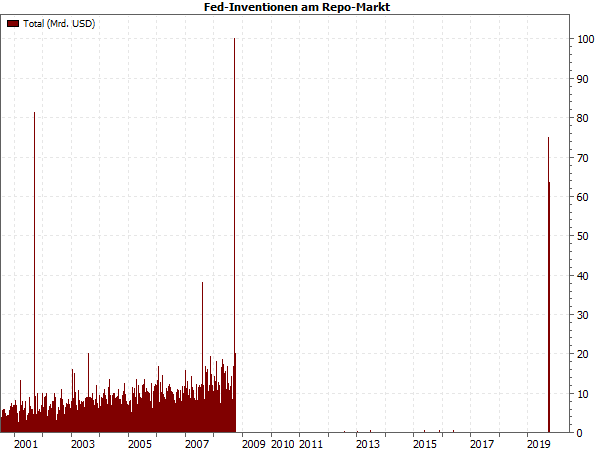Viewport: 595px width, 450px height.
Task: Click the y-axis value 80
Action: 582,118
